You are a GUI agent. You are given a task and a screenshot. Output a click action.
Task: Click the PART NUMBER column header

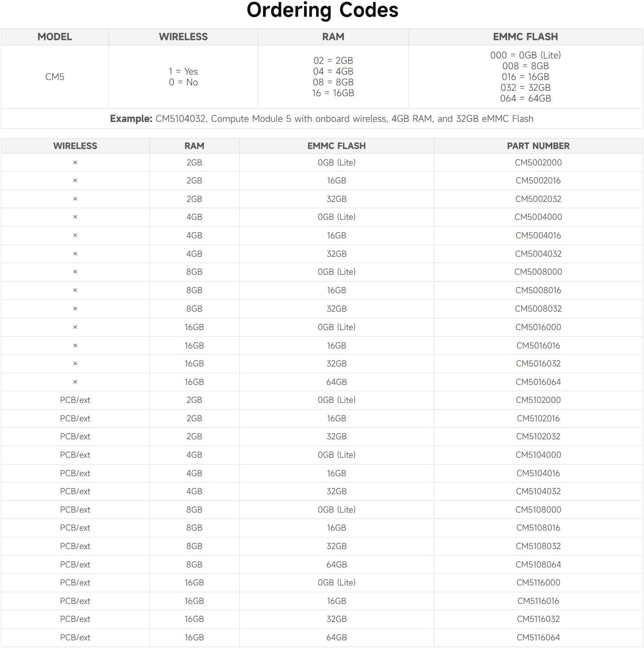click(538, 146)
